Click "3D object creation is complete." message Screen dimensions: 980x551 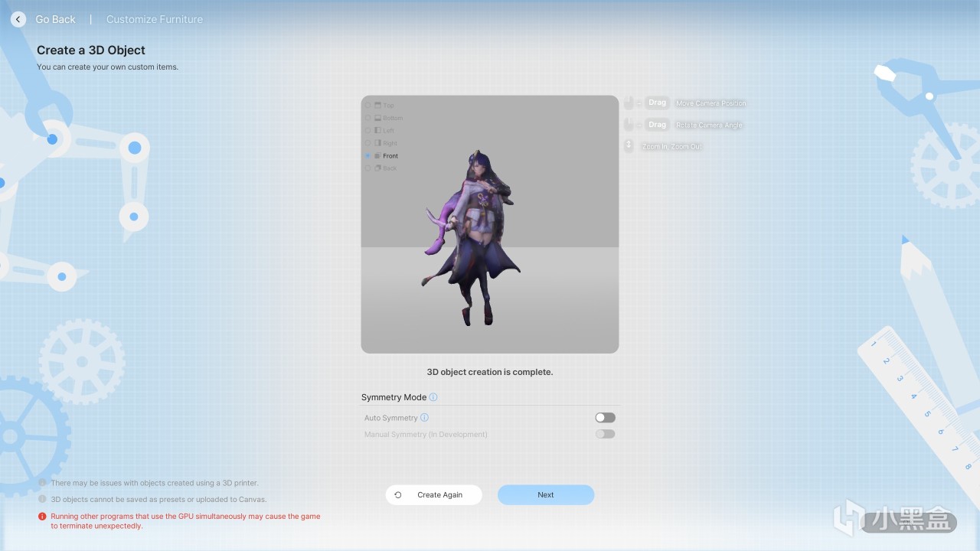pos(490,372)
